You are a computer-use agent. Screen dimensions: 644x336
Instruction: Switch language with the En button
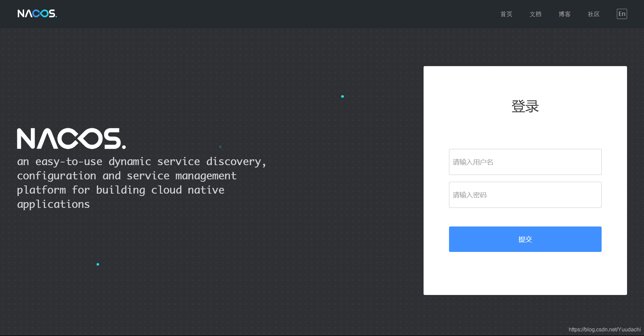pos(622,14)
